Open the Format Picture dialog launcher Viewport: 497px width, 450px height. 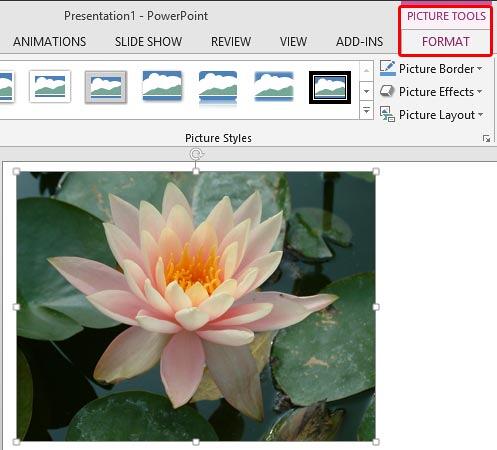pyautogui.click(x=487, y=138)
